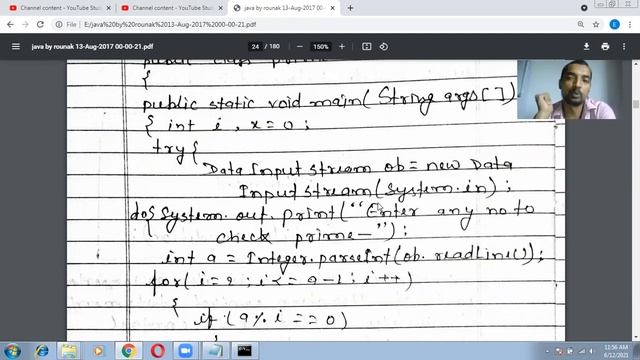This screenshot has width=640, height=360.
Task: Switch to second Channel content YouTube tab
Action: tap(172, 8)
